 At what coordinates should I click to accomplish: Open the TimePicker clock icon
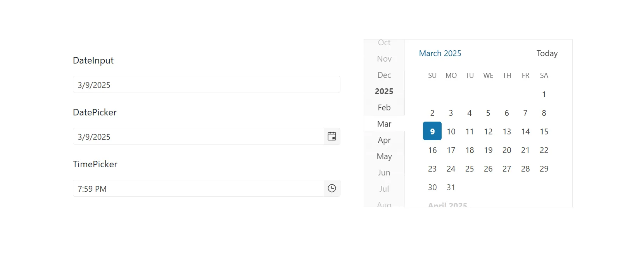331,188
